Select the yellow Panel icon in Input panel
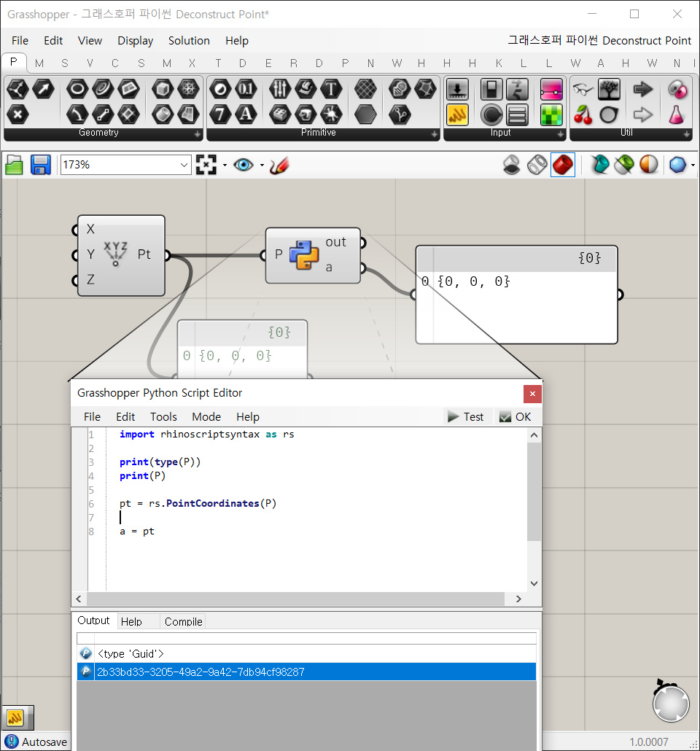 [457, 115]
